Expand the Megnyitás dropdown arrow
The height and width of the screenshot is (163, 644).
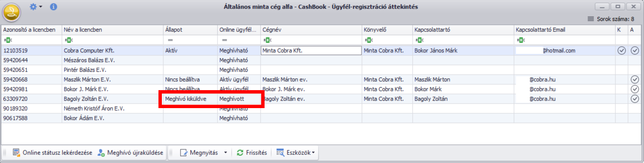(225, 153)
